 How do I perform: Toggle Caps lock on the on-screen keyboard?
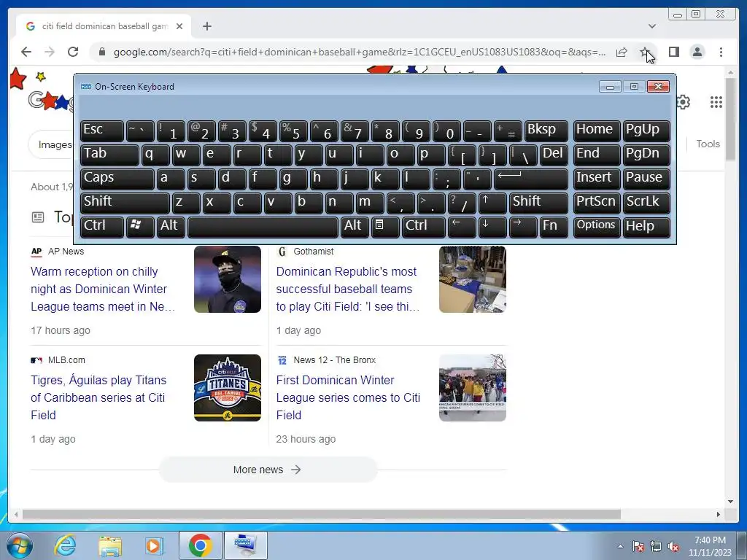[x=117, y=179]
